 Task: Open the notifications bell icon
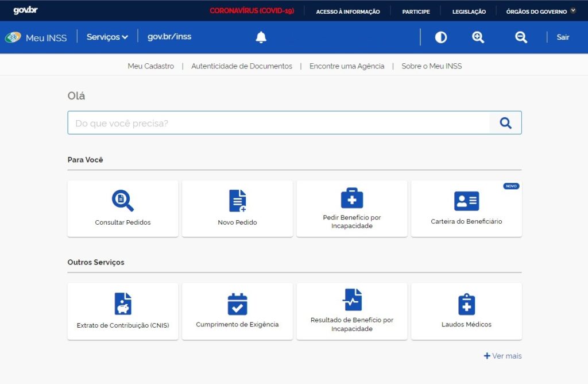coord(261,37)
